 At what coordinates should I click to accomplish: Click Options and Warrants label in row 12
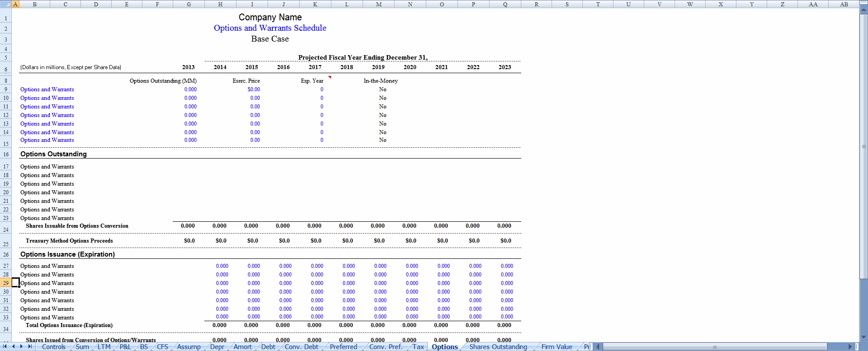pyautogui.click(x=47, y=115)
